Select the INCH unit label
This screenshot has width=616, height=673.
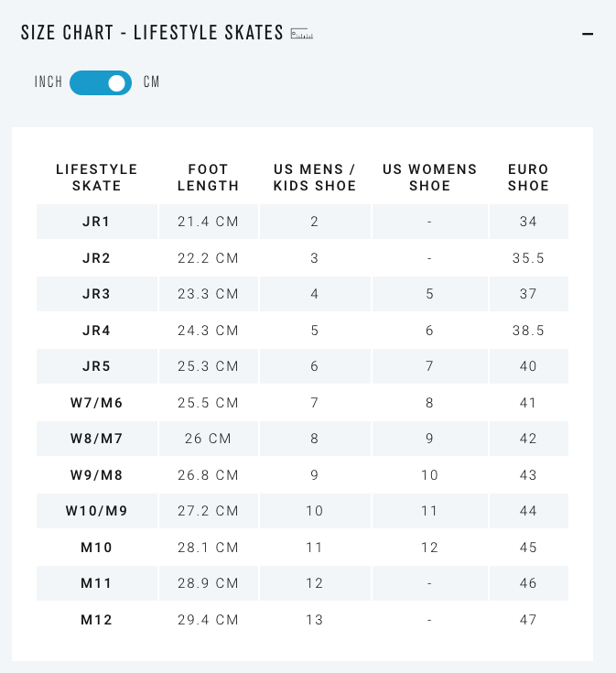pos(49,82)
